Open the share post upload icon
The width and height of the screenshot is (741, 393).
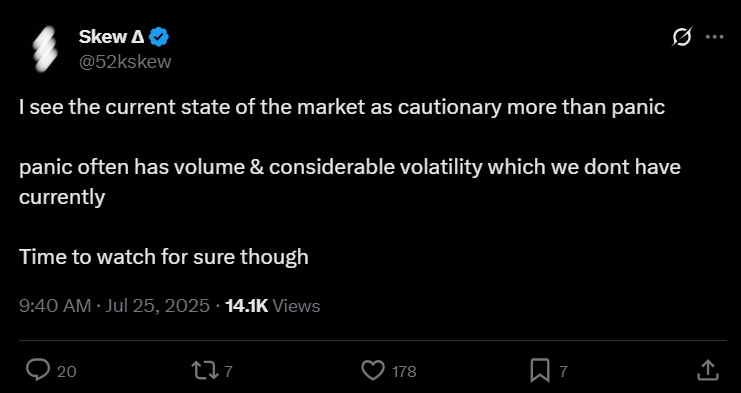[708, 370]
